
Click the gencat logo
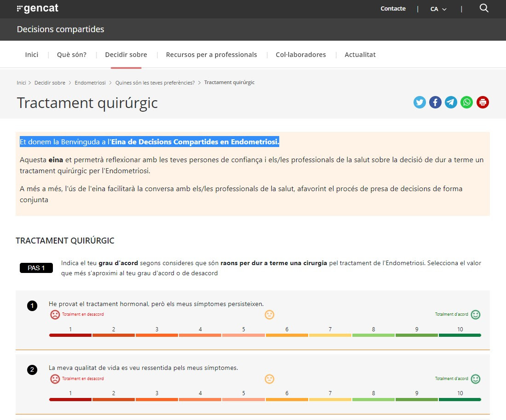pos(37,8)
